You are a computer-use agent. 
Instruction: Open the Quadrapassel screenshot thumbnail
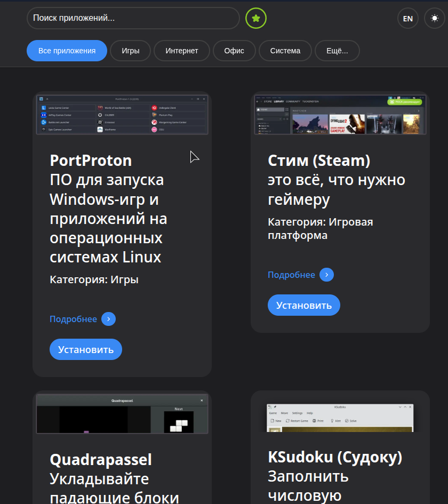coord(122,414)
